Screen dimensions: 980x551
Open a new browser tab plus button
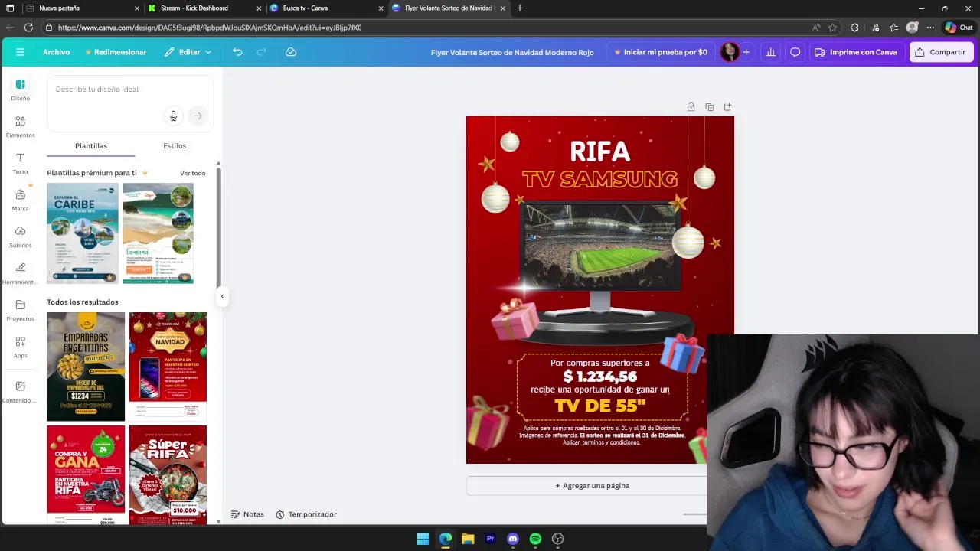[x=520, y=8]
